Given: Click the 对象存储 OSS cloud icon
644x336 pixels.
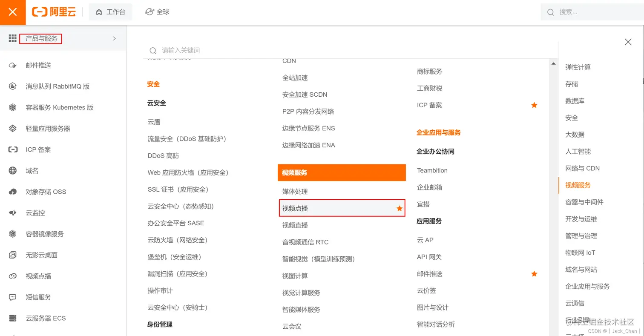Looking at the screenshot, I should click(12, 192).
